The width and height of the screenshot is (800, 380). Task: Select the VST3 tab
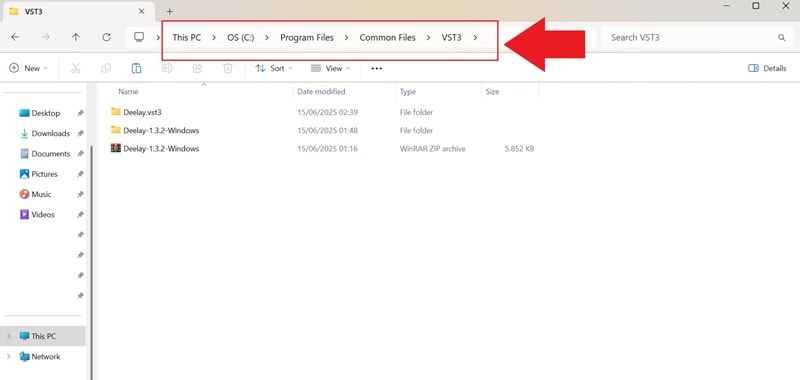(79, 11)
